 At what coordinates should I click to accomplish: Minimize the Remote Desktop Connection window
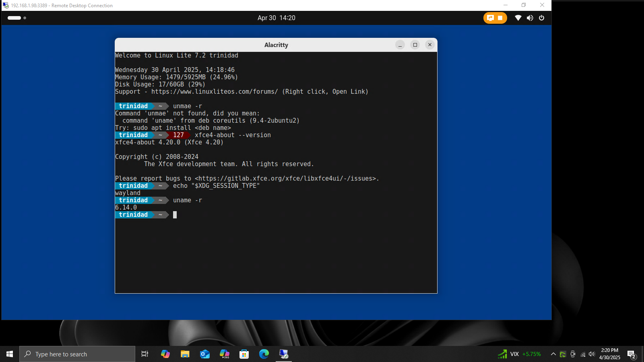pyautogui.click(x=506, y=5)
